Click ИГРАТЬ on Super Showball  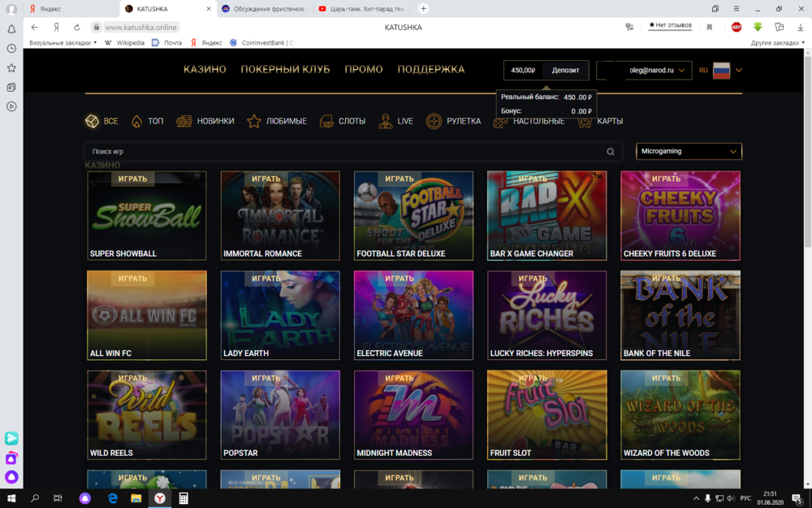[x=132, y=179]
